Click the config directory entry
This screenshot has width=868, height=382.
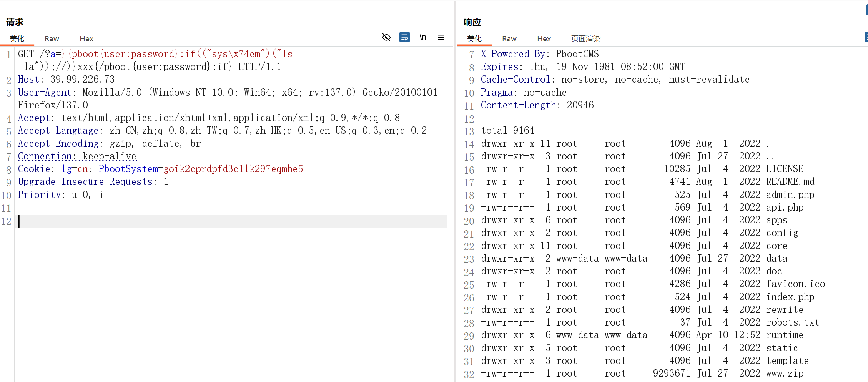tap(782, 233)
